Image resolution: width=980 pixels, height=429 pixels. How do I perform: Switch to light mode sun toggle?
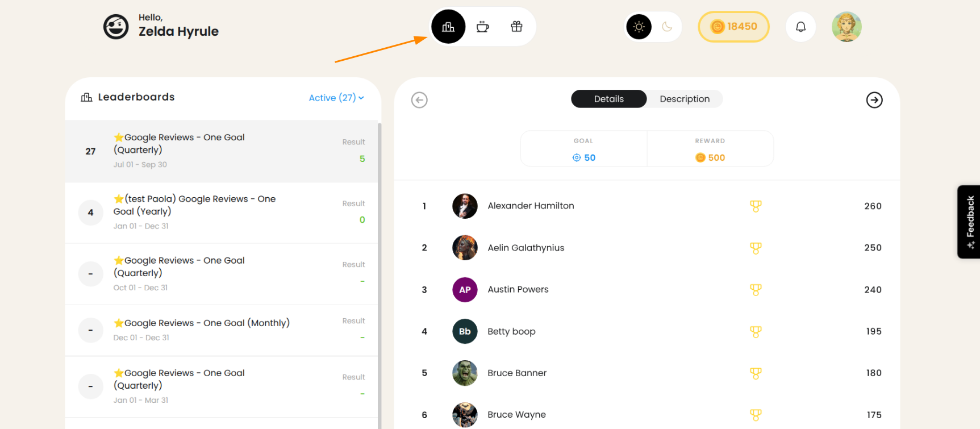[639, 27]
